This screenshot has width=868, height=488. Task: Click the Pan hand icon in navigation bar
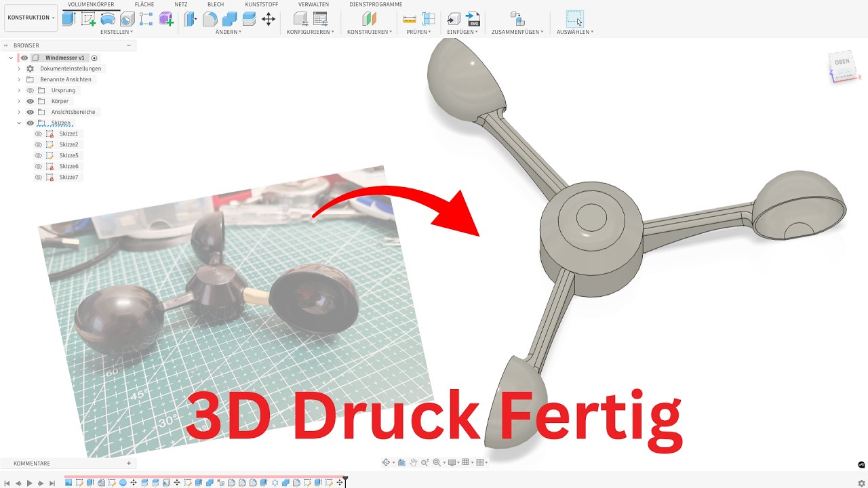click(x=413, y=462)
